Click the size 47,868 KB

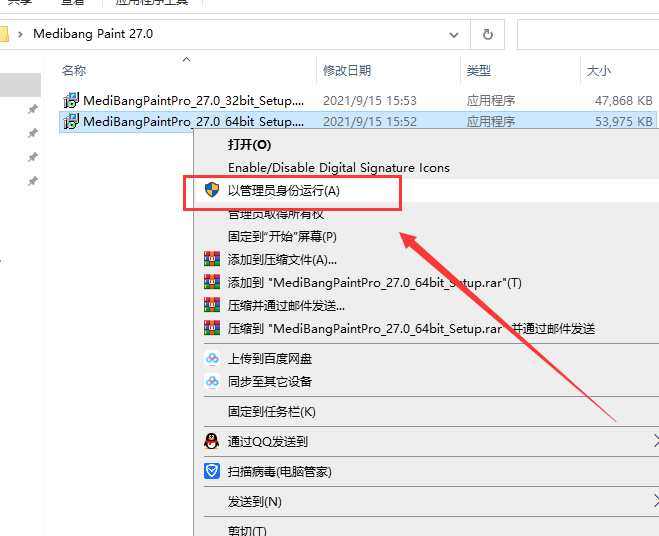[x=624, y=100]
